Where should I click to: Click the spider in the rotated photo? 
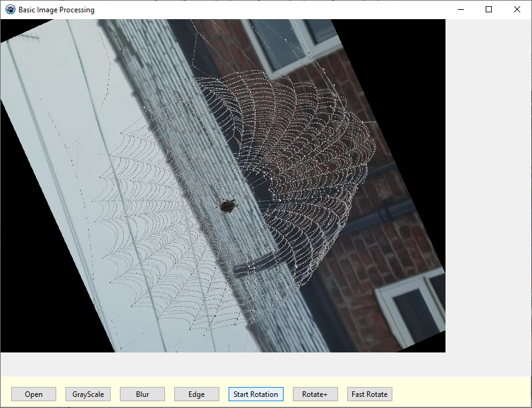(227, 206)
